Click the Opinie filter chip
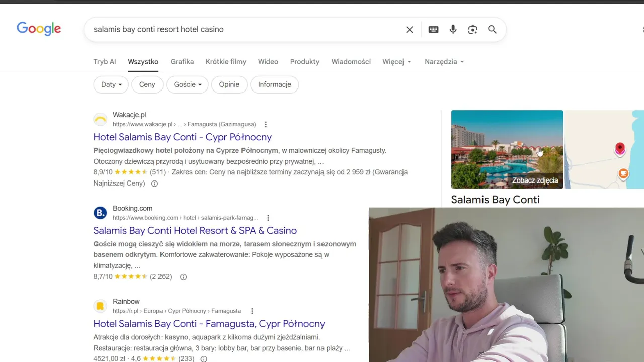Viewport: 644px width, 362px height. 229,84
